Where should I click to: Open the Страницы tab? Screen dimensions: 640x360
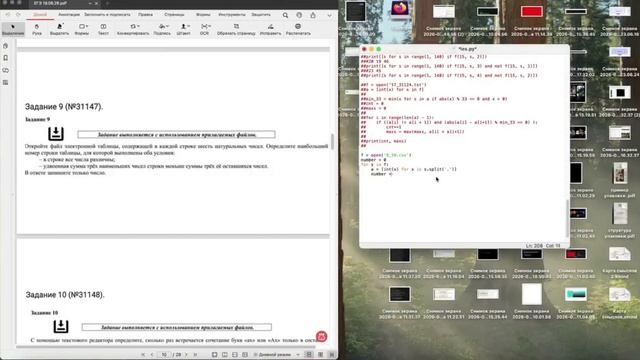(x=174, y=15)
